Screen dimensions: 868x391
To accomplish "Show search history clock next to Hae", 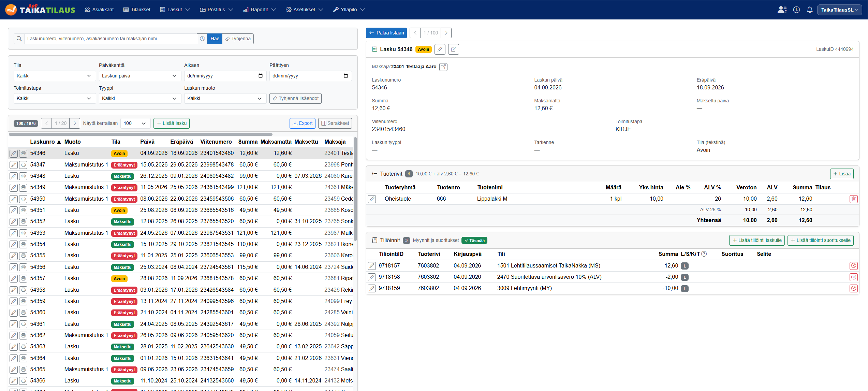I will pyautogui.click(x=202, y=39).
